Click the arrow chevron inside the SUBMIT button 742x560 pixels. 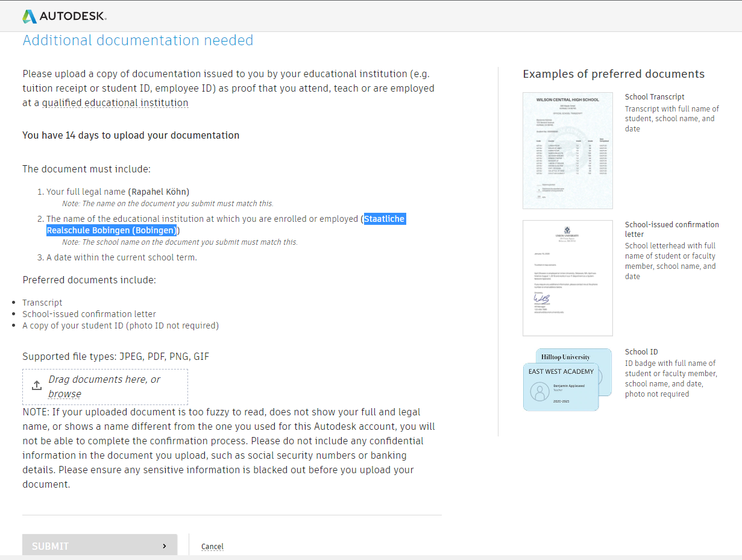click(x=164, y=546)
